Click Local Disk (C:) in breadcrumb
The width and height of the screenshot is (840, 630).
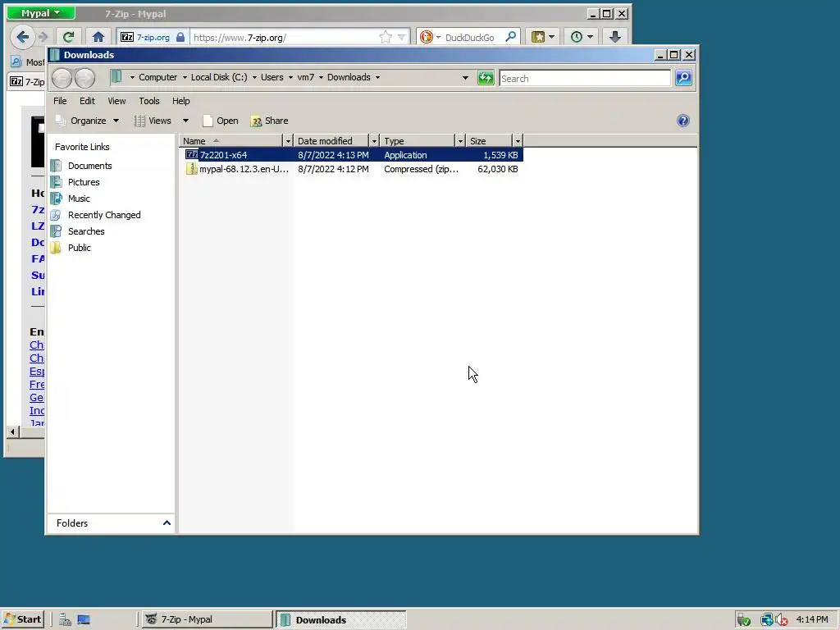click(x=219, y=77)
